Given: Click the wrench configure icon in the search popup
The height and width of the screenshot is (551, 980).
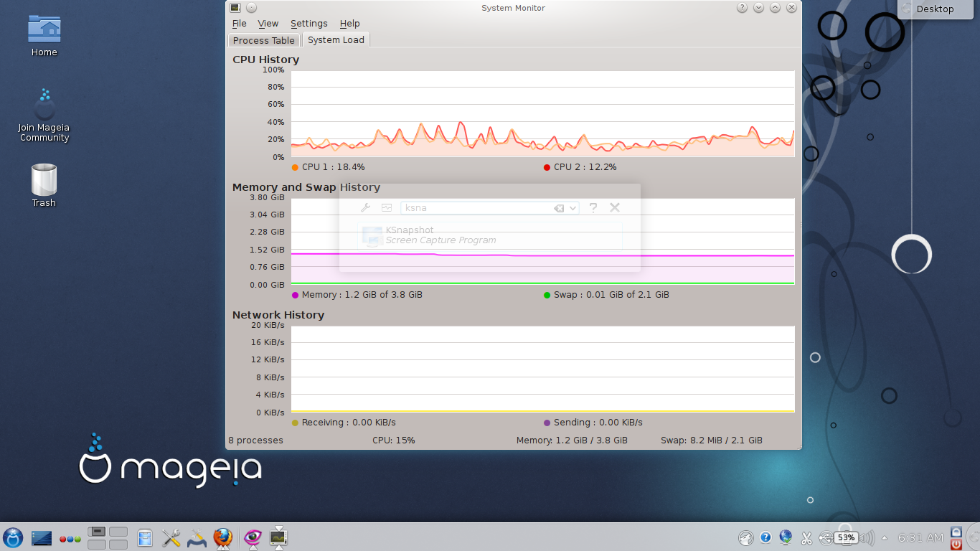Looking at the screenshot, I should click(x=366, y=207).
